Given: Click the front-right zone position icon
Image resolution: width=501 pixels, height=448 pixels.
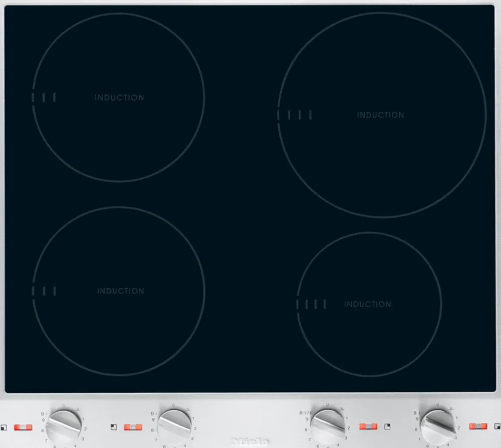Looking at the screenshot, I should pos(496,426).
